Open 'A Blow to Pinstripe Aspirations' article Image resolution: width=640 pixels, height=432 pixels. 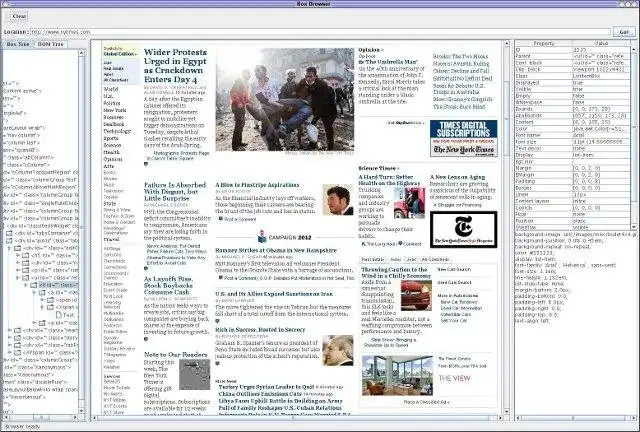tap(257, 185)
